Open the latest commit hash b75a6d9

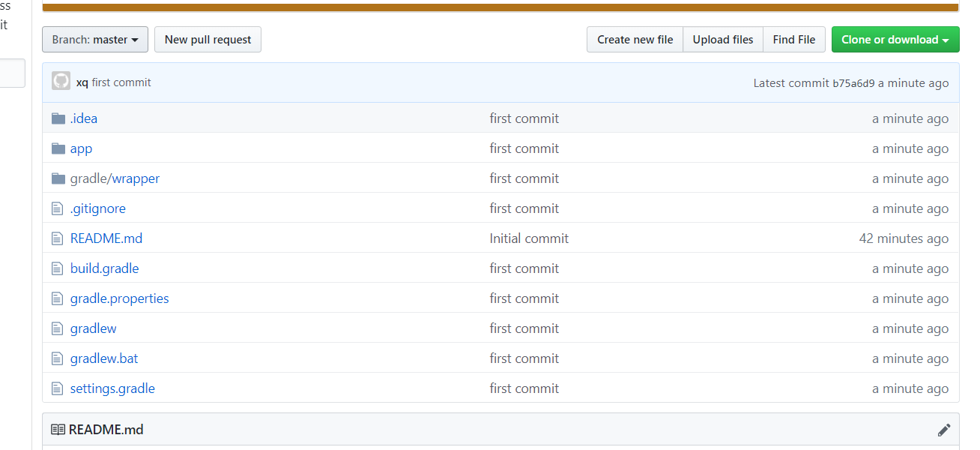853,83
